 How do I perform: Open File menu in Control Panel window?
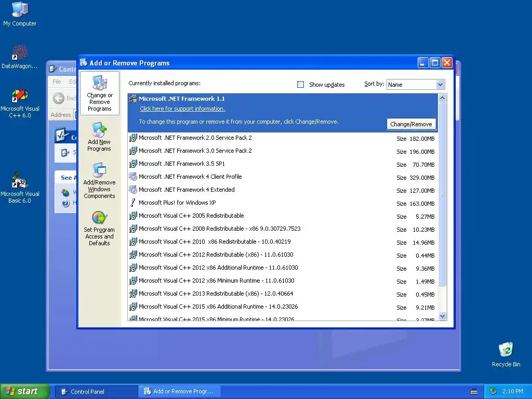tap(57, 82)
